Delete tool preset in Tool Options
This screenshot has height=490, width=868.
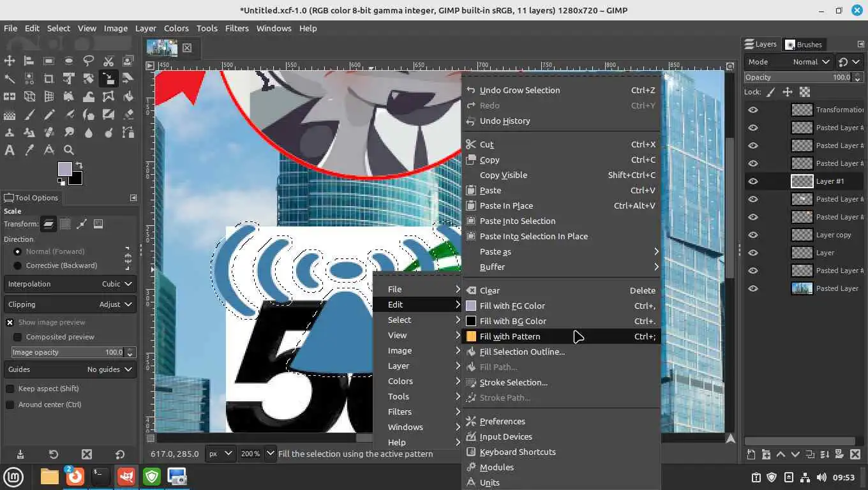(87, 454)
